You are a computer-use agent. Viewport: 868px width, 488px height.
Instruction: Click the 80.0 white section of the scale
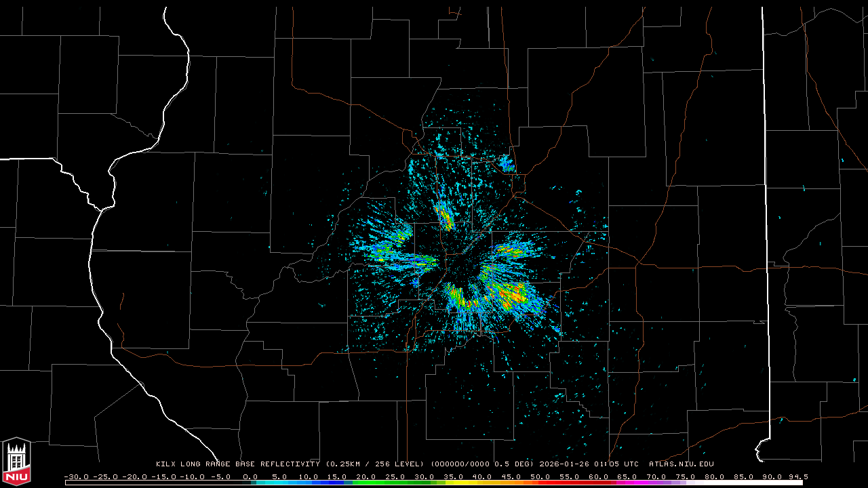(x=713, y=482)
